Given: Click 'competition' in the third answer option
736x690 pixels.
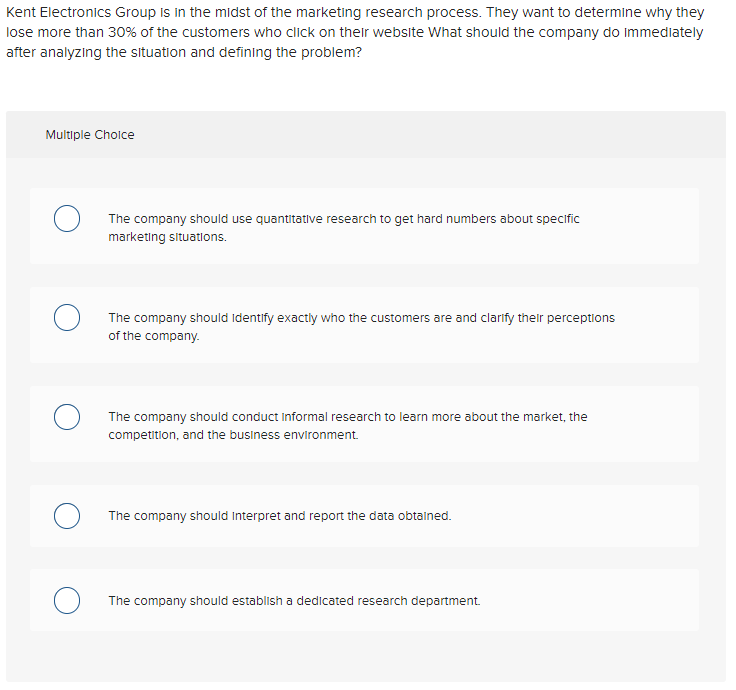Looking at the screenshot, I should (142, 435).
